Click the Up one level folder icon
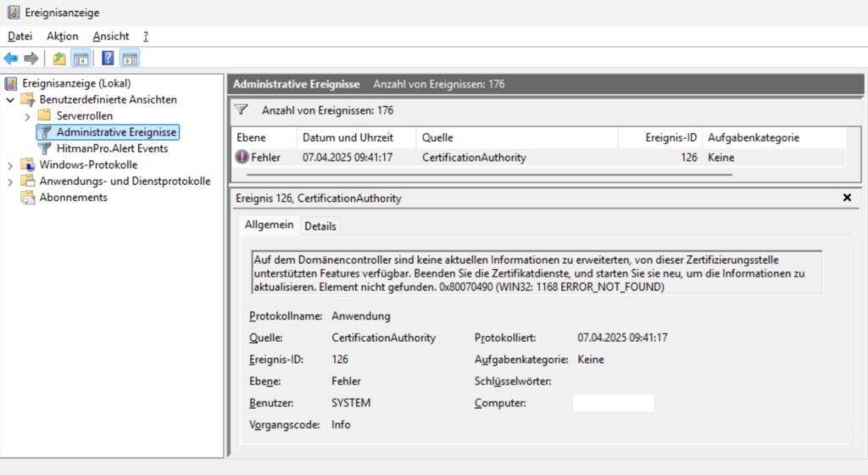Image resolution: width=868 pixels, height=475 pixels. click(58, 59)
